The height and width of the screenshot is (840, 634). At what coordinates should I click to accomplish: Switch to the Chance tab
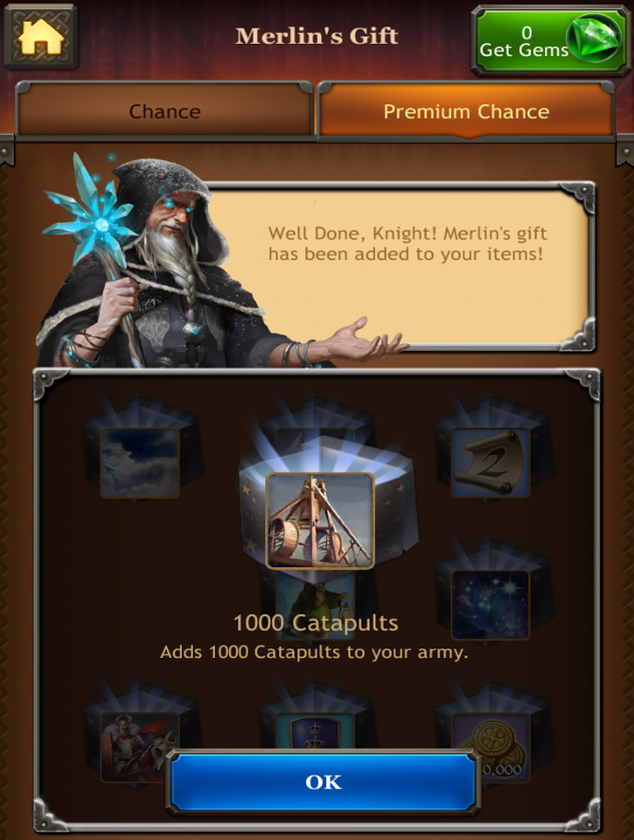click(164, 111)
